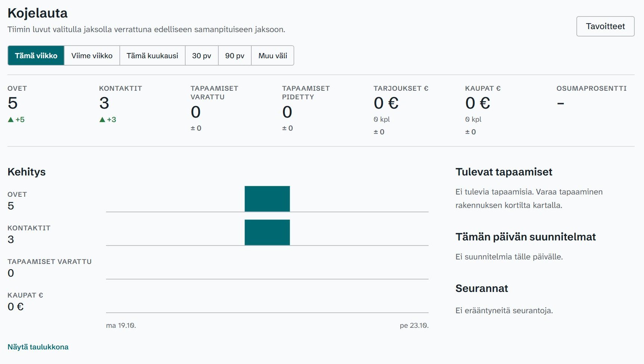Open the Tavoitteet goals button
The width and height of the screenshot is (644, 364).
(605, 26)
